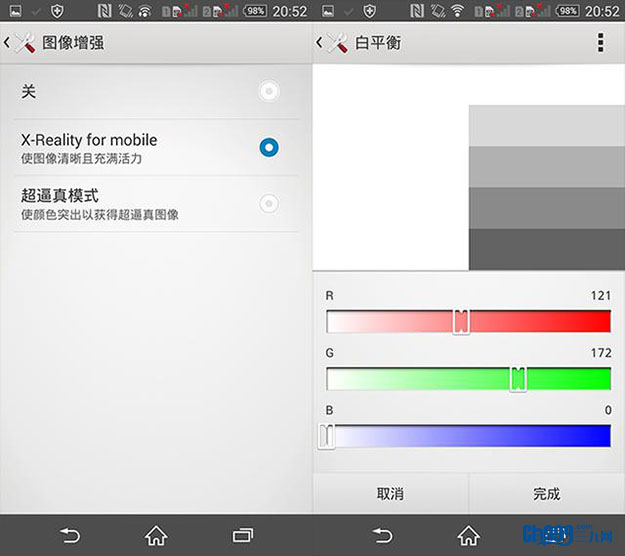Tap the shield security icon in left status bar
This screenshot has width=625, height=556.
[x=57, y=11]
